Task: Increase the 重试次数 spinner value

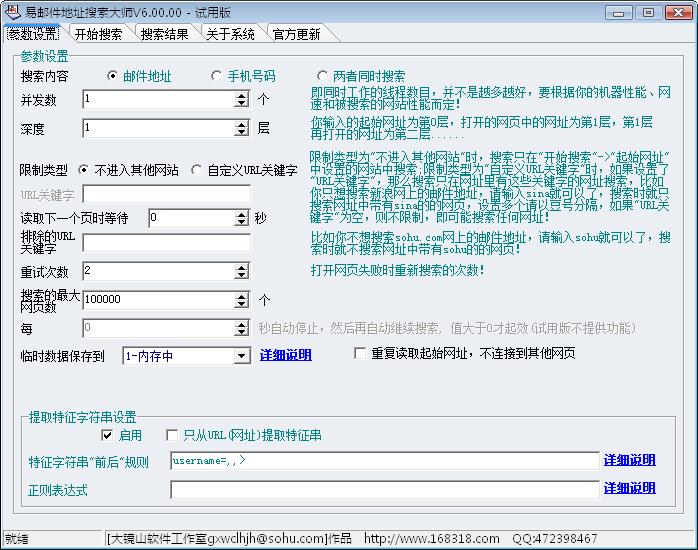Action: [242, 267]
